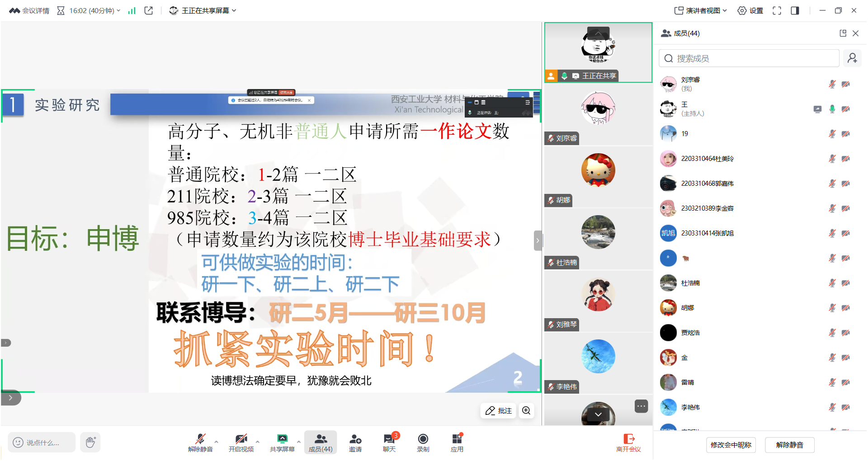This screenshot has width=868, height=461.
Task: Toggle the right side panel layout
Action: [x=795, y=10]
